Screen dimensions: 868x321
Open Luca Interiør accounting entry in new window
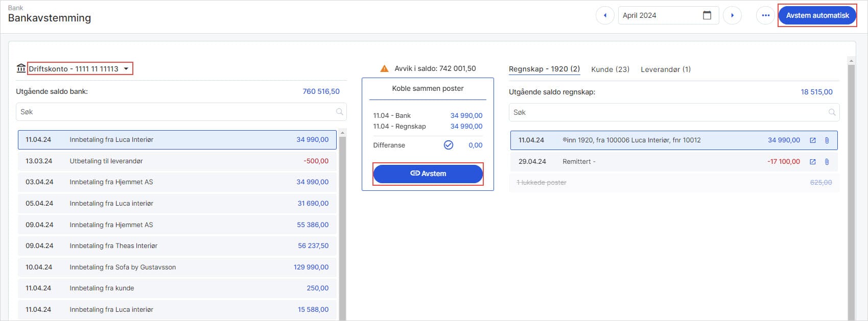[x=813, y=140]
